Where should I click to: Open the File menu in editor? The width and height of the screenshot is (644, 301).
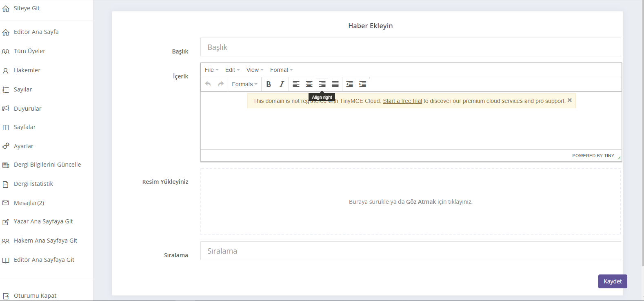click(x=211, y=70)
